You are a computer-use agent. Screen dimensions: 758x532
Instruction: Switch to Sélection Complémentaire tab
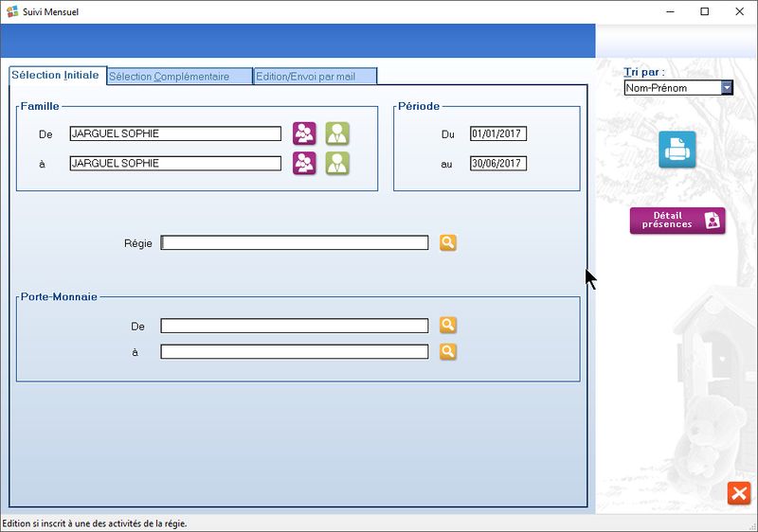coord(179,77)
